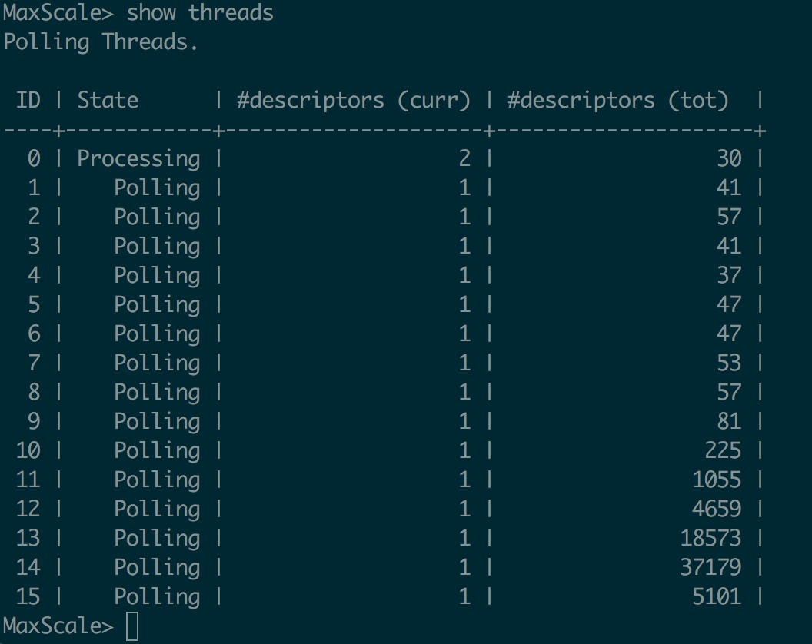The image size is (812, 644).
Task: Click the total descriptors value 30
Action: (x=729, y=158)
